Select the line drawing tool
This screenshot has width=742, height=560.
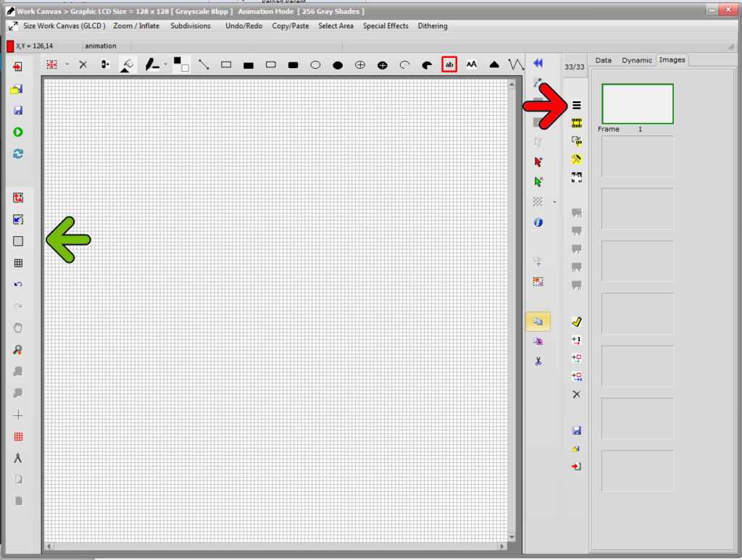click(x=204, y=64)
